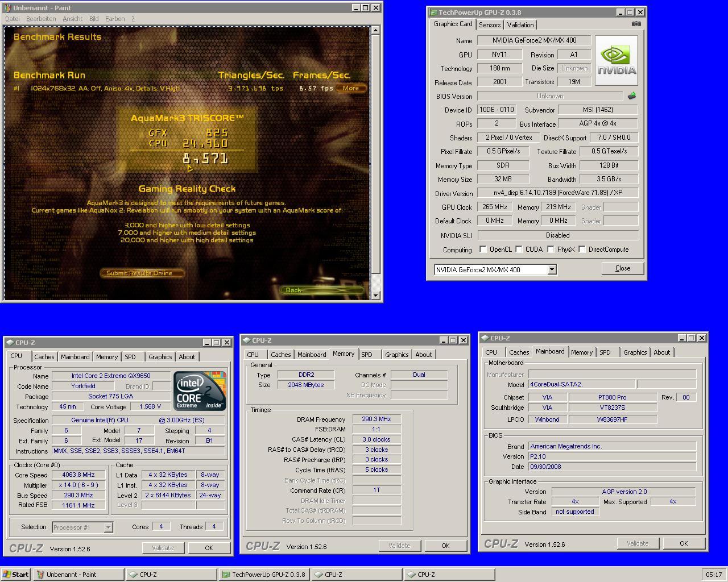728x582 pixels.
Task: Click the right CPU-Z Mainboard window title icon
Action: (485, 338)
